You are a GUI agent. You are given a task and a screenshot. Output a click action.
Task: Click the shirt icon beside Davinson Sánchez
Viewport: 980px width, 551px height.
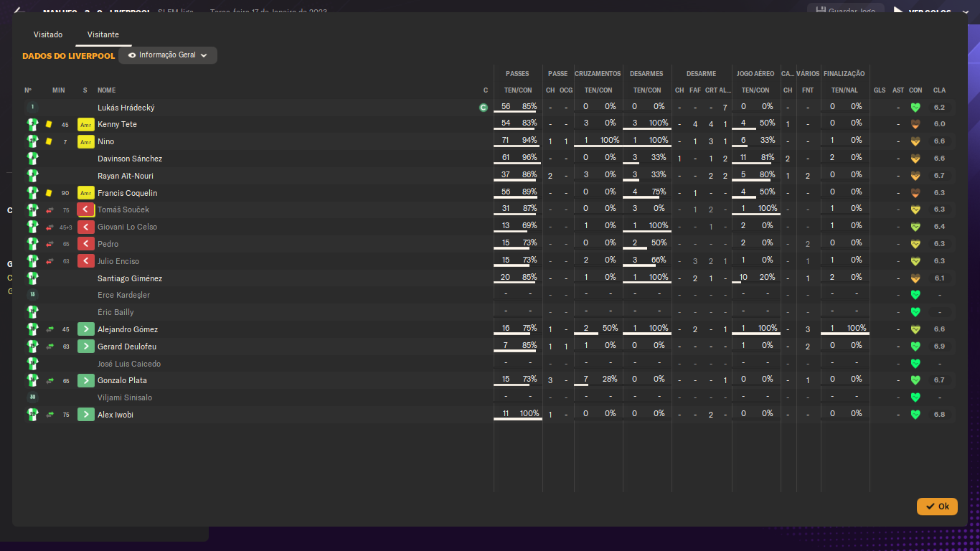pos(32,159)
